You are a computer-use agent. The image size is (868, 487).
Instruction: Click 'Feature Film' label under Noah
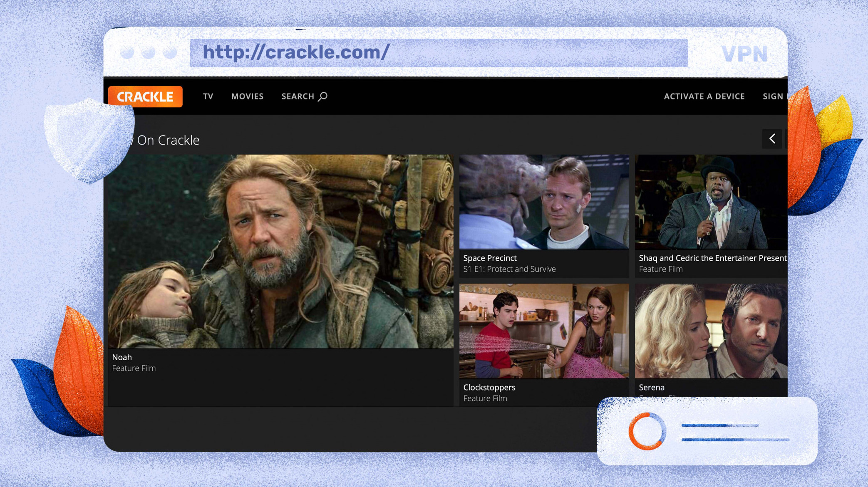134,368
